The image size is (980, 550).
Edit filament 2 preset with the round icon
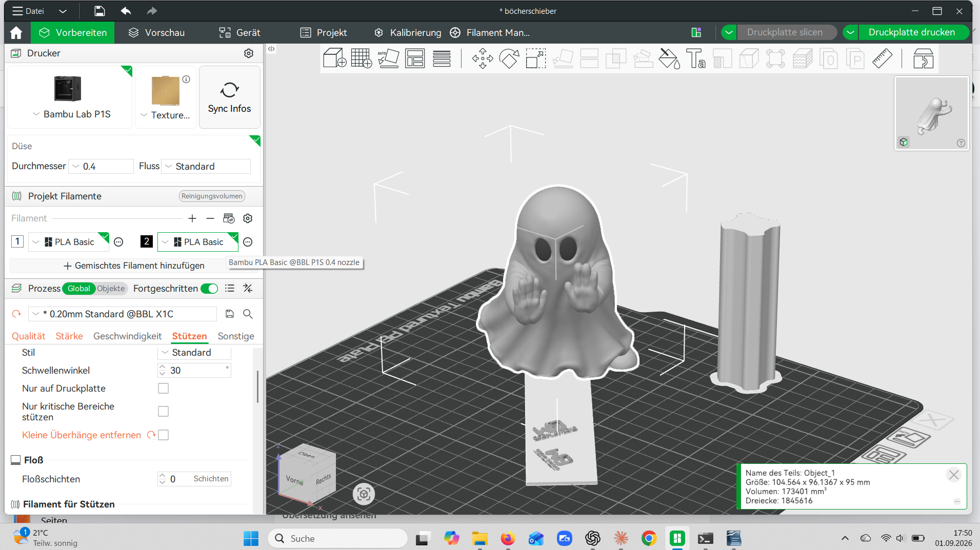(x=248, y=242)
